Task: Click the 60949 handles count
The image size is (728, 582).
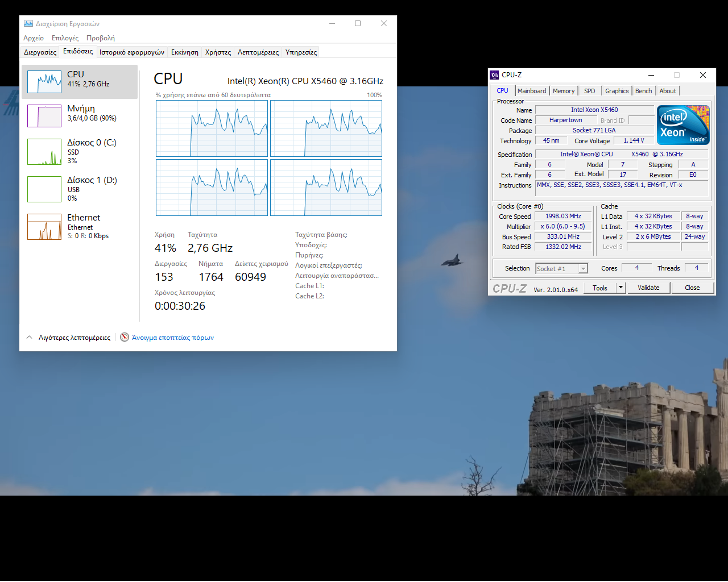Action: (x=250, y=277)
